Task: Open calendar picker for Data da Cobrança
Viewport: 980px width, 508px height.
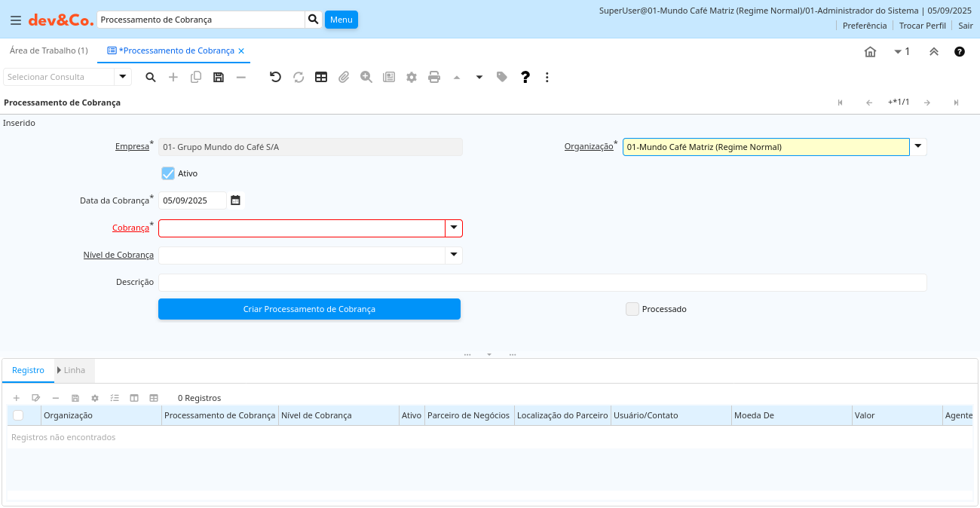Action: (x=235, y=200)
